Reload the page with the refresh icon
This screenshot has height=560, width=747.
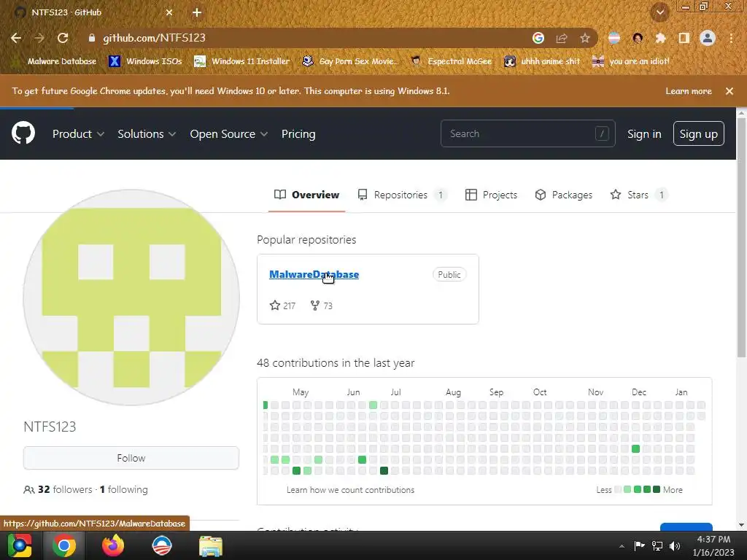pyautogui.click(x=63, y=38)
